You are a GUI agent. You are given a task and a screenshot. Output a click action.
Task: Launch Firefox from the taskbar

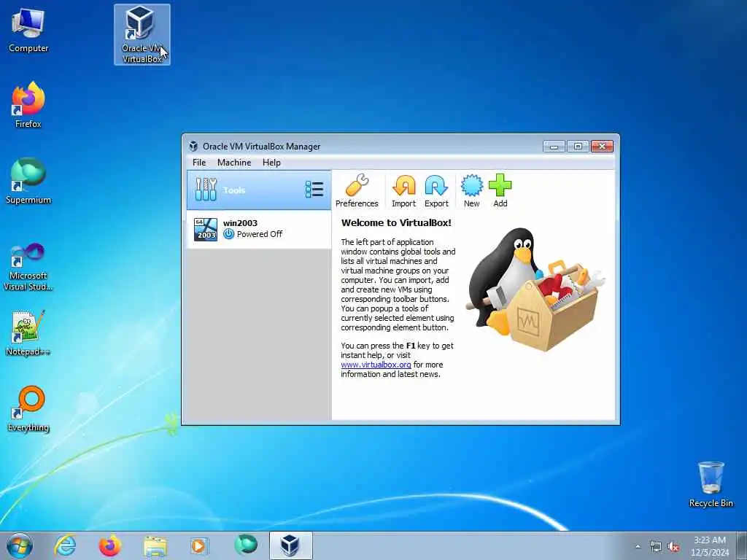[110, 545]
